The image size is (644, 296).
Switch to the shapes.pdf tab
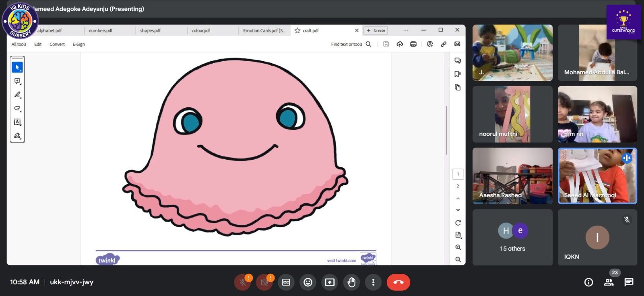(150, 31)
